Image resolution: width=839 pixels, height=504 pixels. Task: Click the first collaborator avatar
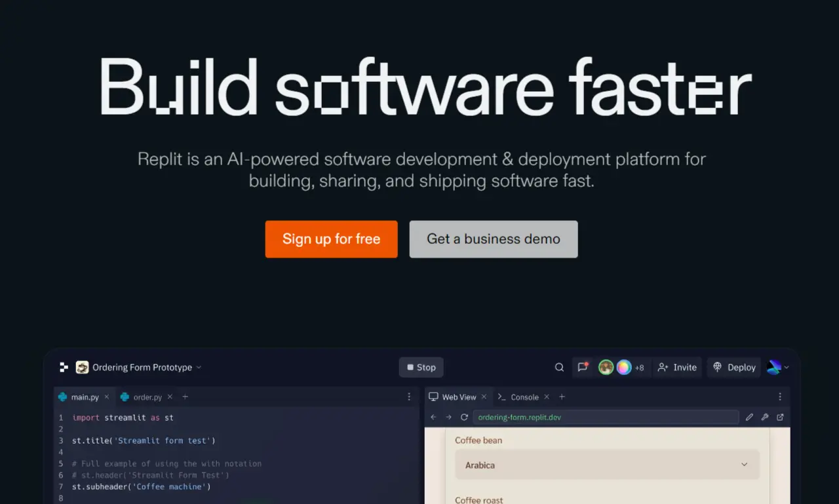pyautogui.click(x=606, y=367)
